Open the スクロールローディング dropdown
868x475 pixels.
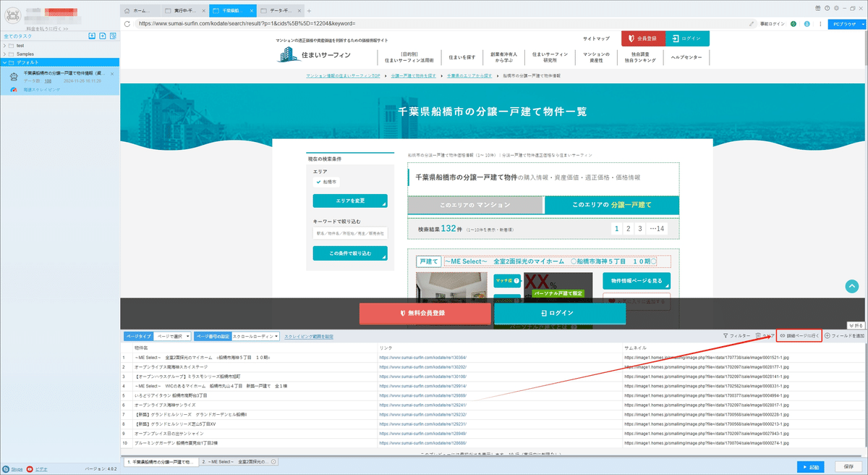[x=255, y=336]
